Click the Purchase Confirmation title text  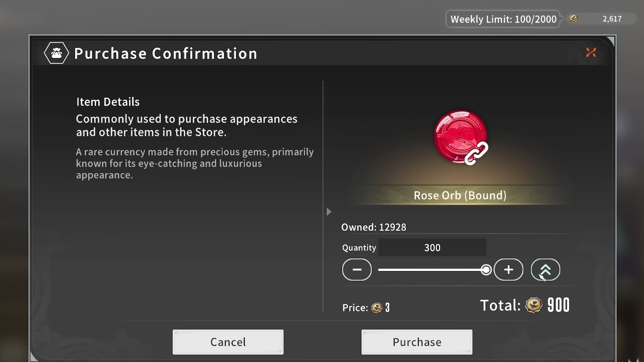pyautogui.click(x=166, y=54)
